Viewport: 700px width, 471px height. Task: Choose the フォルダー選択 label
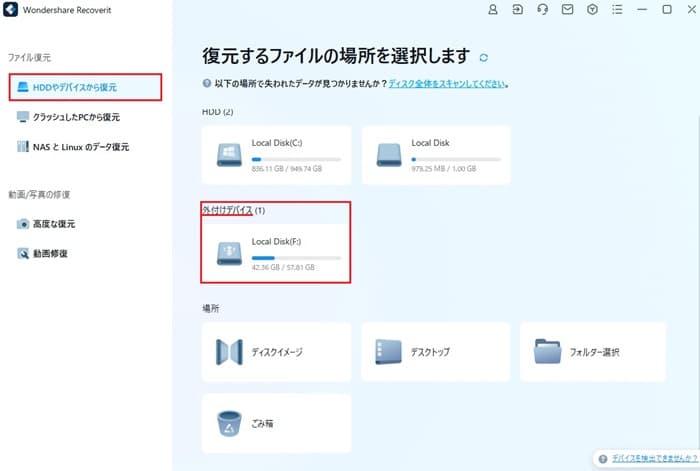point(595,352)
